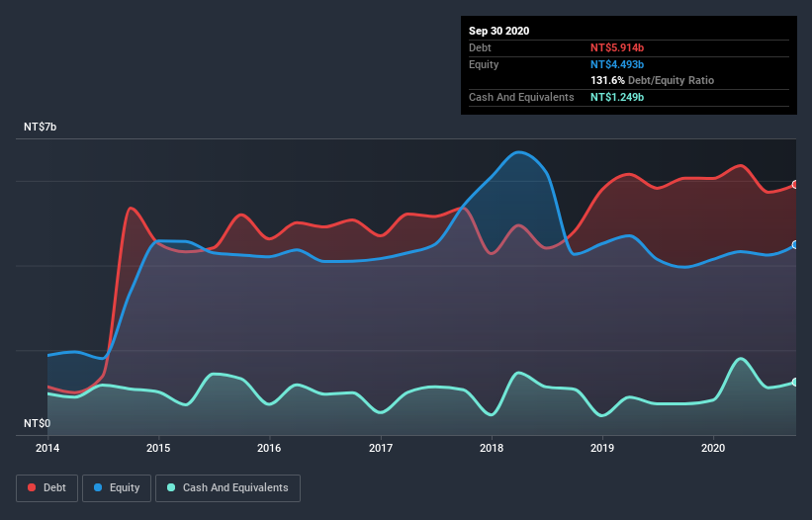The height and width of the screenshot is (520, 812).
Task: Click the NT$7b y-axis label
Action: tap(40, 127)
